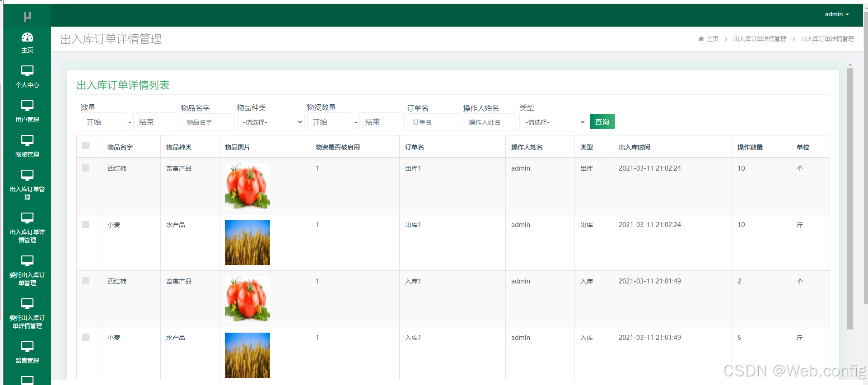Open 用户管理 sidebar menu item
Viewport: 868px width, 385px height.
(x=27, y=112)
